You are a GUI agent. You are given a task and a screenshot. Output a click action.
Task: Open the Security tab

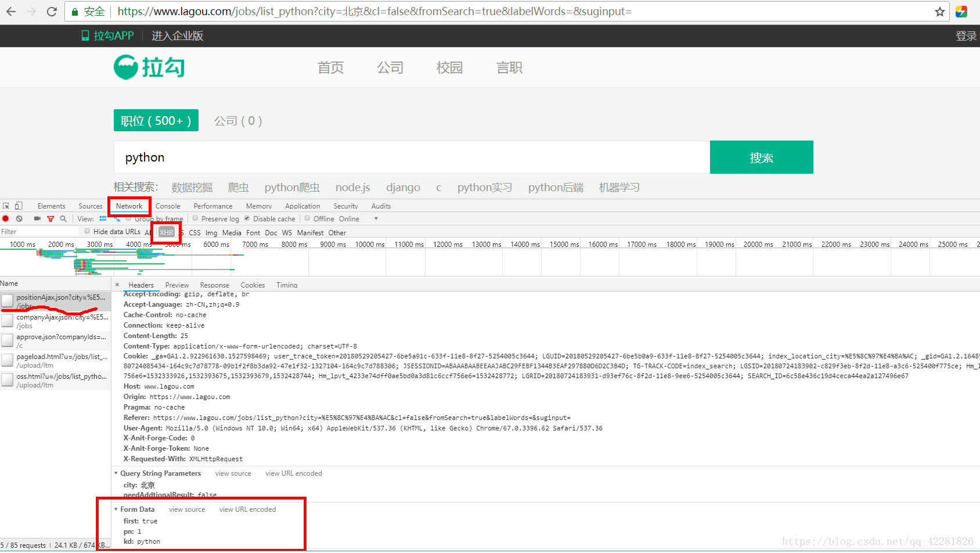345,206
